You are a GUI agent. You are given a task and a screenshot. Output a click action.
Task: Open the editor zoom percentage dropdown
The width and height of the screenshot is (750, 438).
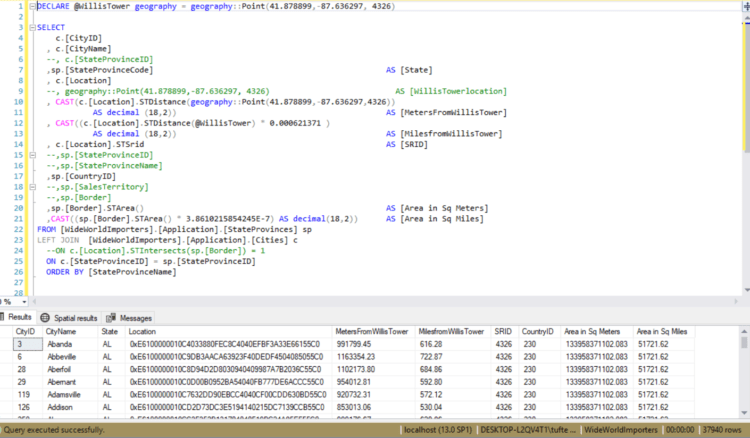pos(24,302)
